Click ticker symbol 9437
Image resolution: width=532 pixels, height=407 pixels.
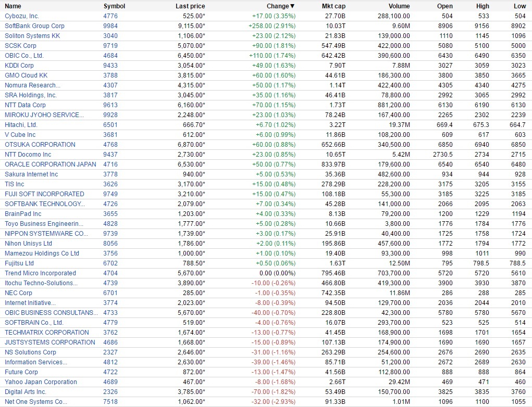110,155
